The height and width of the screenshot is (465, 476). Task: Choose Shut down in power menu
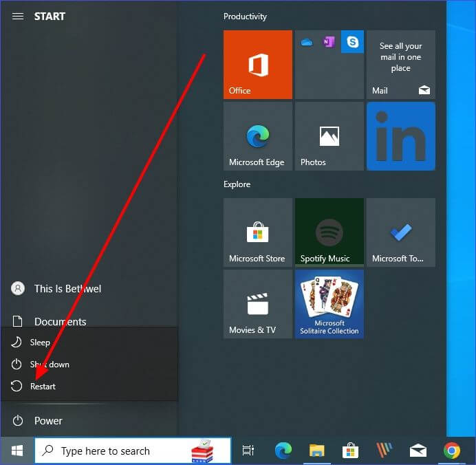[x=89, y=364]
